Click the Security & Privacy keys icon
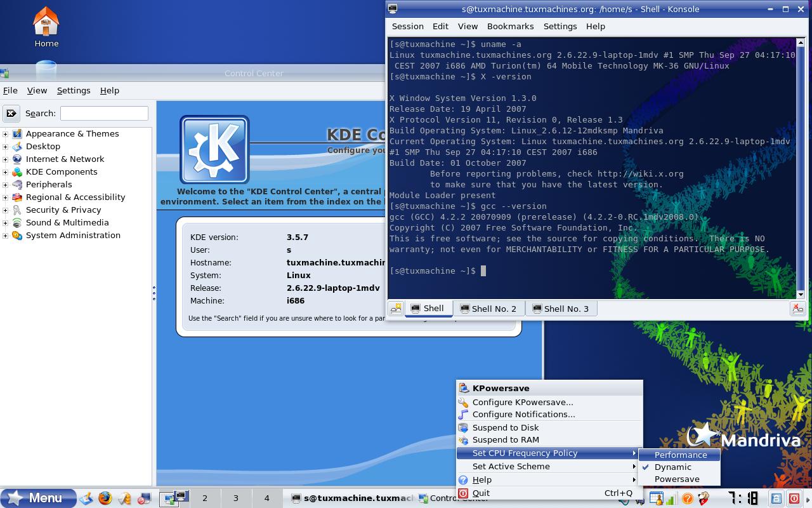The width and height of the screenshot is (812, 508). coord(17,210)
